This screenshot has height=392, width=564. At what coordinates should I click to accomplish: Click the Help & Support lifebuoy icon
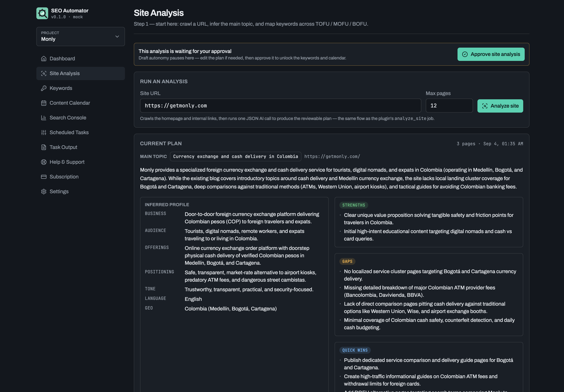[x=44, y=162]
